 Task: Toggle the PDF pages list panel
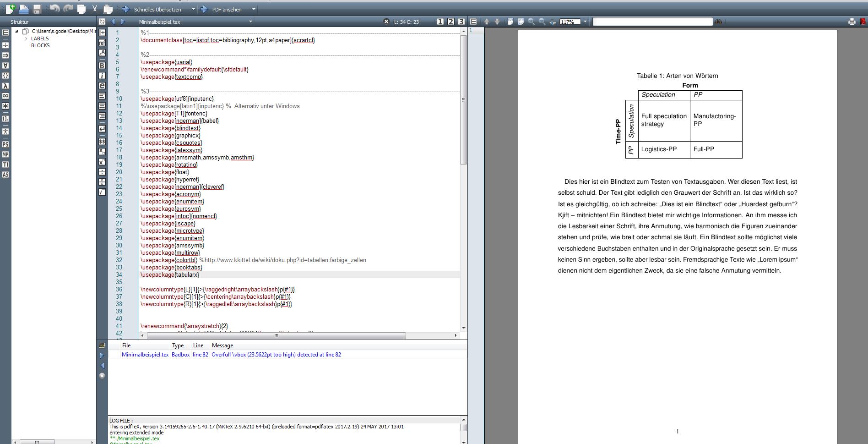pyautogui.click(x=473, y=22)
